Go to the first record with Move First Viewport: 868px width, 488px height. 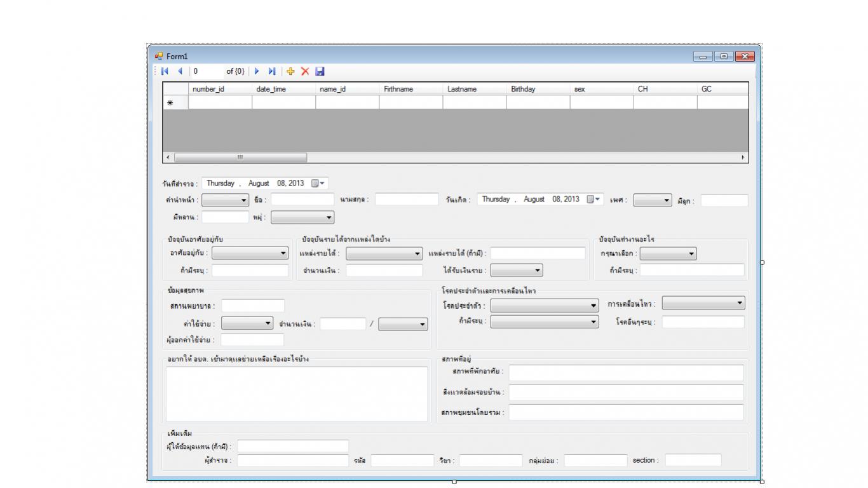click(165, 71)
